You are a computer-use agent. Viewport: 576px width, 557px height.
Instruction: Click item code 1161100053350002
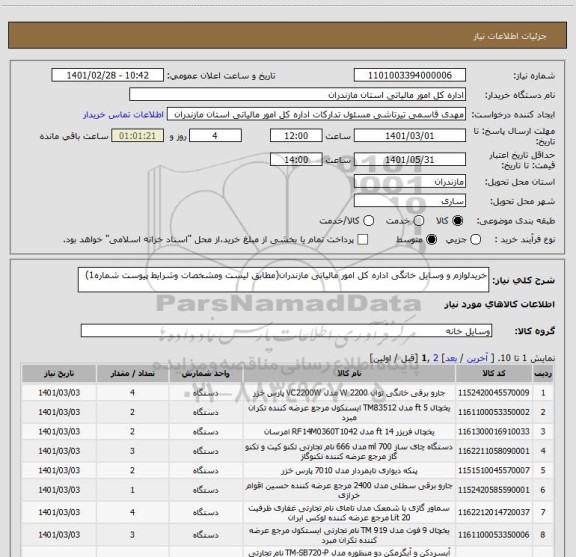coord(494,412)
